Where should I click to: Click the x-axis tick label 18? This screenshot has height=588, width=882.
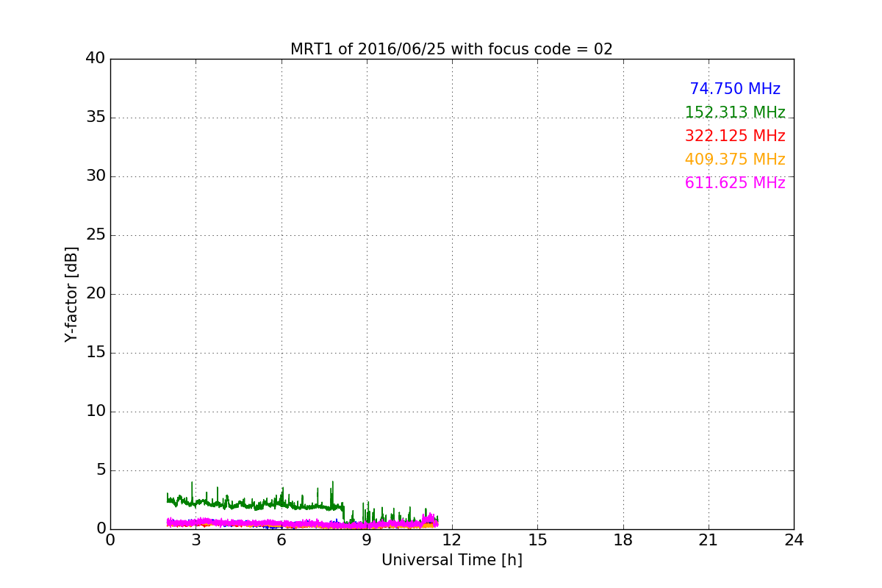coord(623,540)
